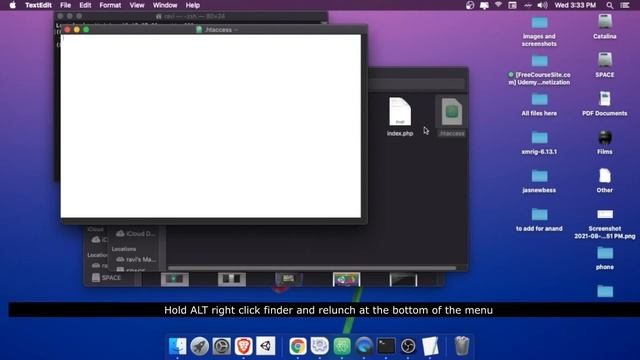Launch Google Chrome from the dock
The image size is (640, 360).
click(298, 346)
